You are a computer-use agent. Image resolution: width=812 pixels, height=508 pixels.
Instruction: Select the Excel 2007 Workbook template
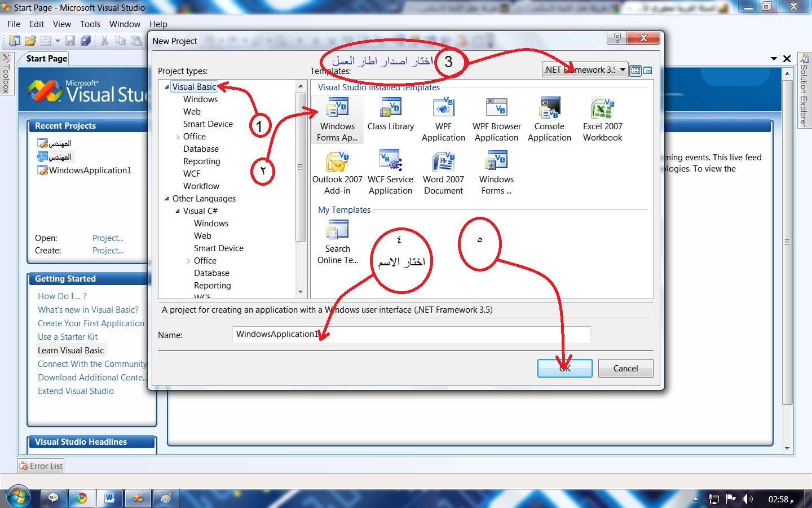603,120
